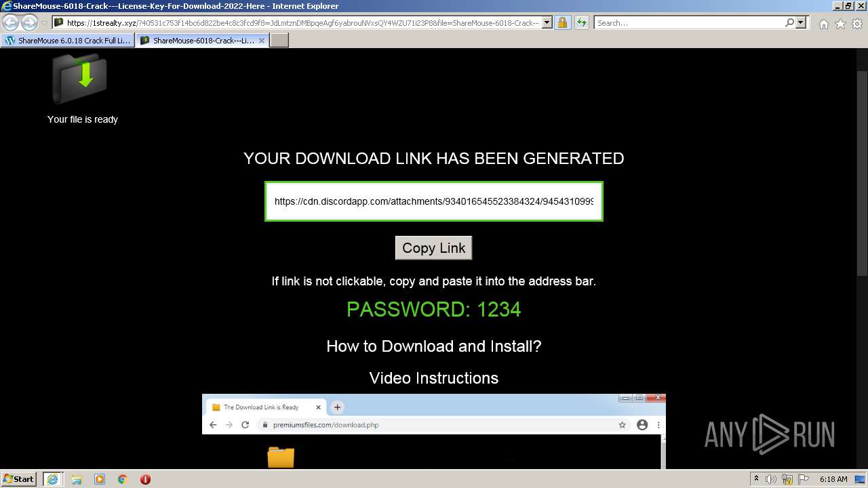Viewport: 868px width, 488px height.
Task: Click the 'PASSWORD: 1234' text
Action: tap(434, 309)
